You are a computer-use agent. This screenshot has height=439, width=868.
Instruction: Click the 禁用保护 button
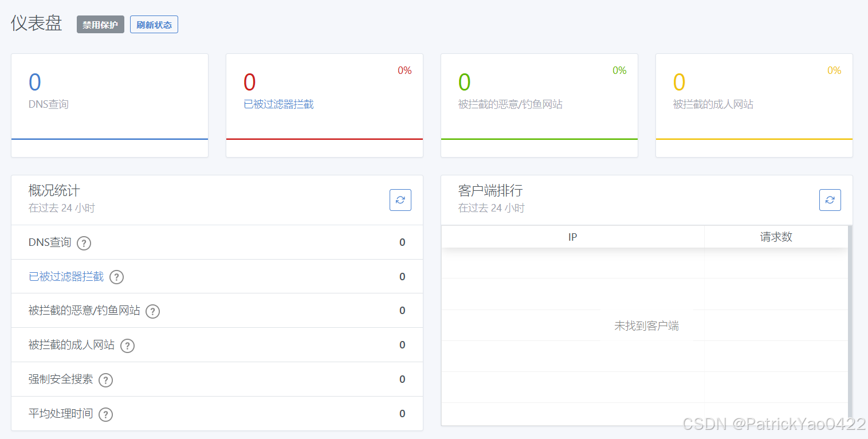click(x=100, y=25)
